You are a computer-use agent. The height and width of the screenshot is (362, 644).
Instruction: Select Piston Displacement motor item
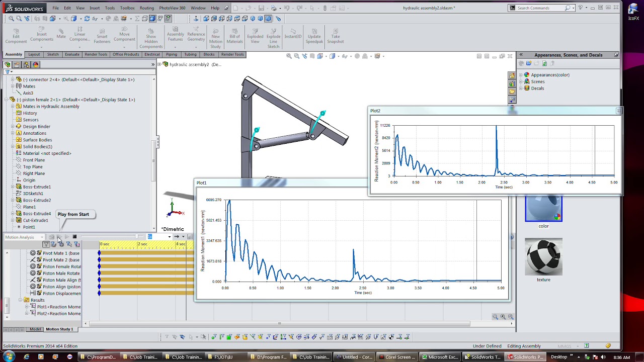pos(61,293)
